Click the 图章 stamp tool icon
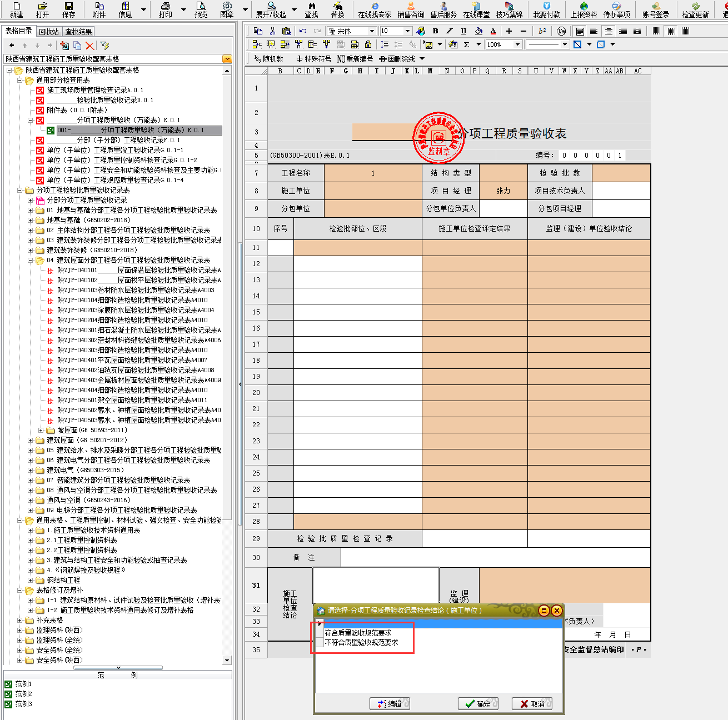The width and height of the screenshot is (728, 720). point(227,9)
